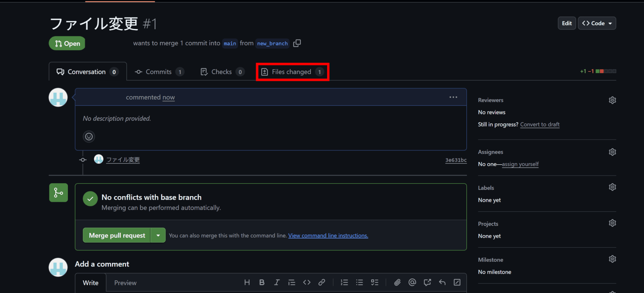Click the Merge pull request button
The image size is (644, 293).
point(117,235)
